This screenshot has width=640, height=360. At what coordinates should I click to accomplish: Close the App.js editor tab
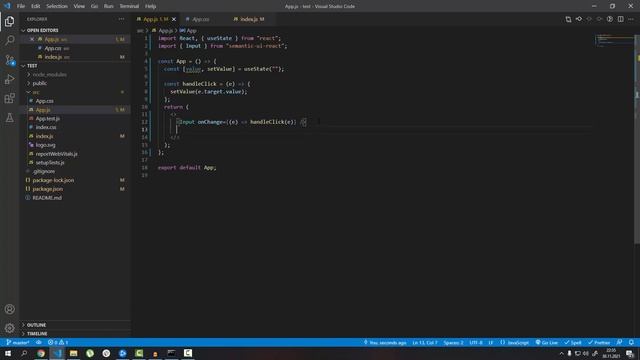tap(174, 19)
